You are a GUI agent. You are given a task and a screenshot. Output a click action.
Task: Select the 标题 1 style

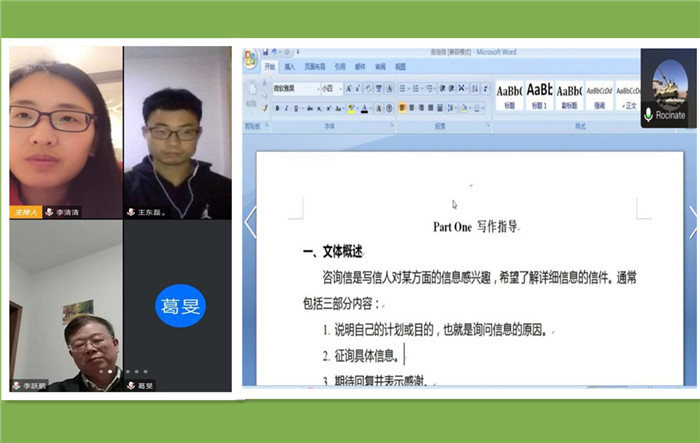[540, 93]
